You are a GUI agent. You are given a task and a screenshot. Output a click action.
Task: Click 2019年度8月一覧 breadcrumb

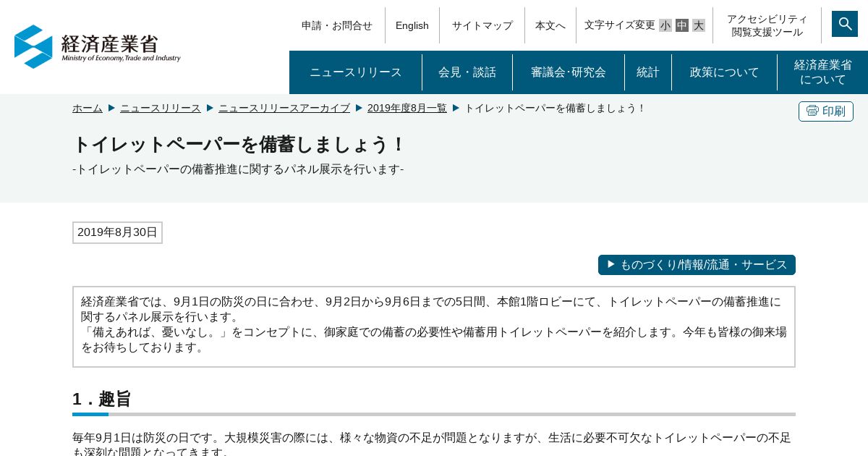tap(407, 108)
